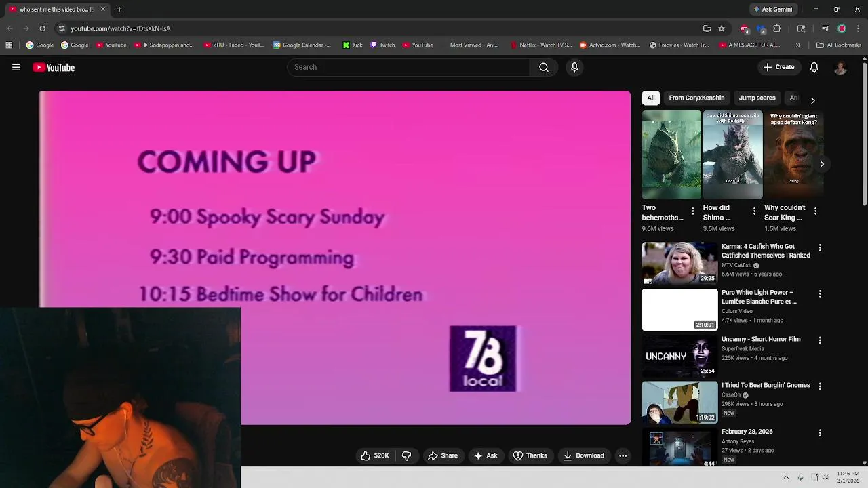Image resolution: width=868 pixels, height=488 pixels.
Task: Go to the YouTube home logo
Action: pyautogui.click(x=54, y=67)
